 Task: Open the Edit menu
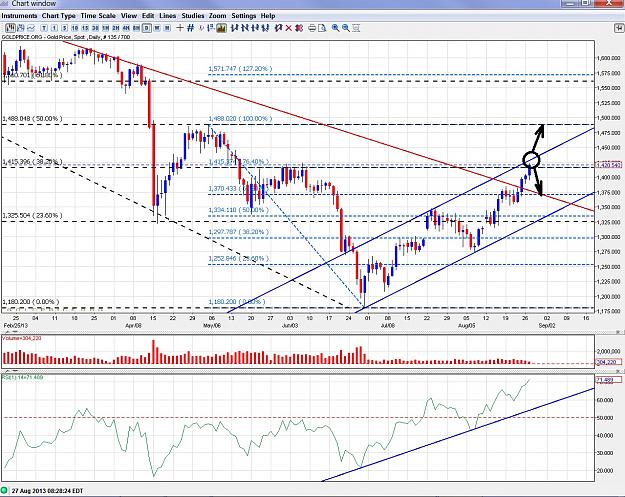[x=148, y=16]
